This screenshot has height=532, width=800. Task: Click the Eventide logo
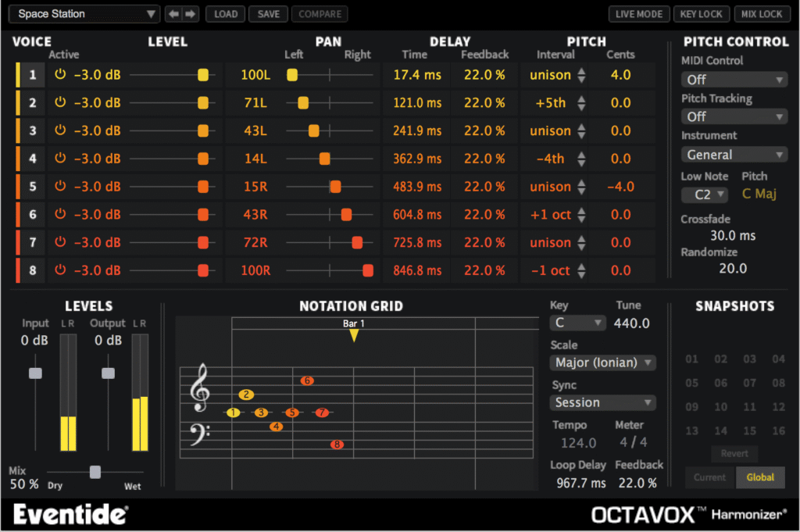point(69,515)
